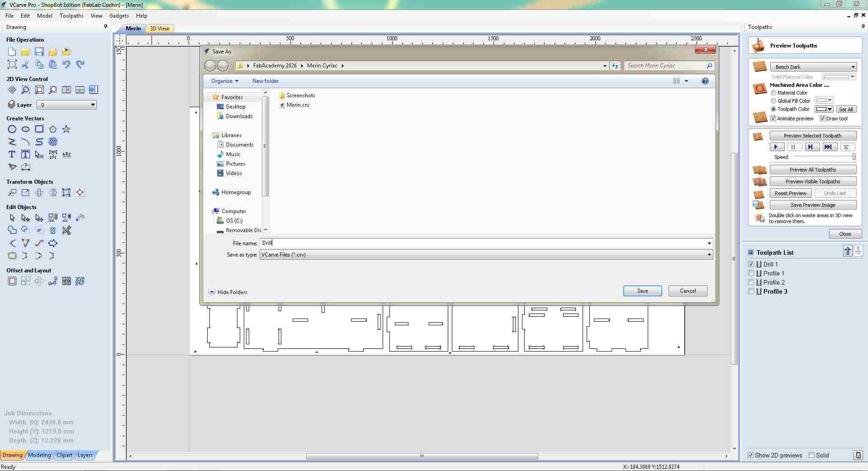Viewport: 868px width, 471px height.
Task: Switch to the 3D View tab
Action: pos(160,28)
